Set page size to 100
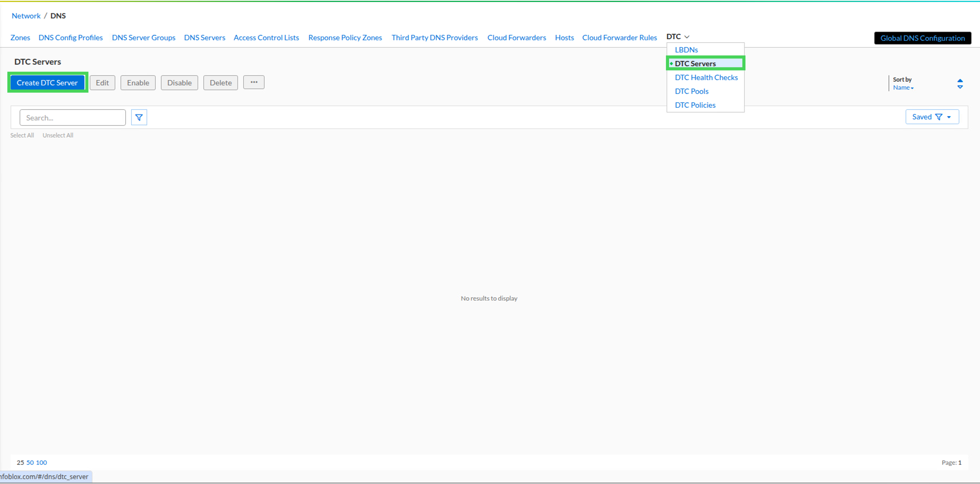This screenshot has height=484, width=980. [x=41, y=463]
